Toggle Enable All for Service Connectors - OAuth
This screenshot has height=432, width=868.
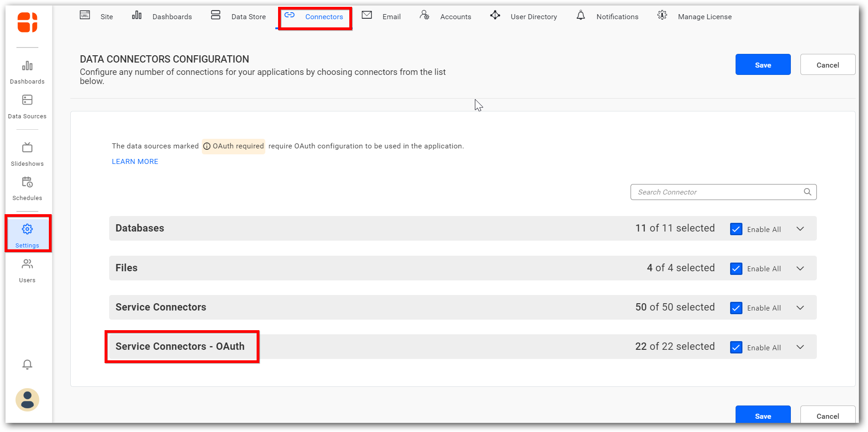pos(736,348)
